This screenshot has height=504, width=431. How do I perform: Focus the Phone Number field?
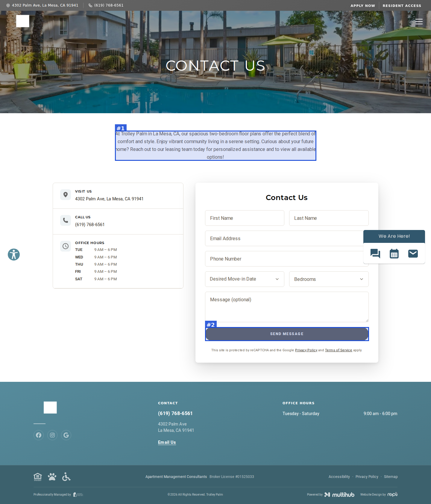(x=287, y=259)
